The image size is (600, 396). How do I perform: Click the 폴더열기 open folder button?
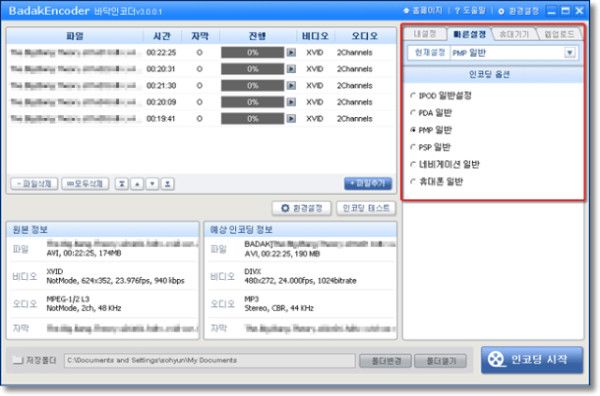tap(440, 361)
